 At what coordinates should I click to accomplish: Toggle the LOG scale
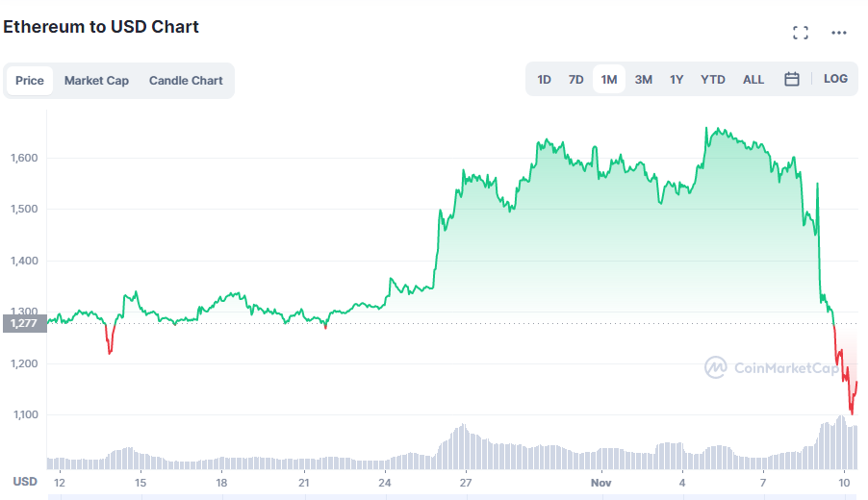835,79
